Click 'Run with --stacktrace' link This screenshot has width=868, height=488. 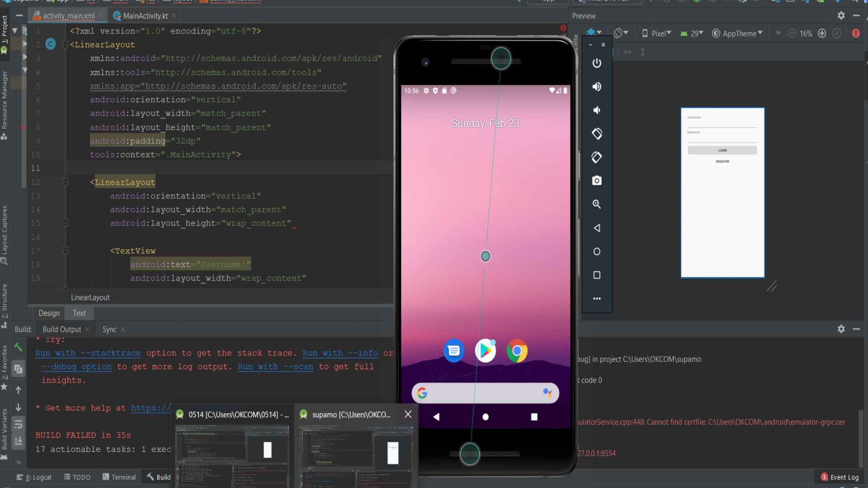click(x=88, y=353)
